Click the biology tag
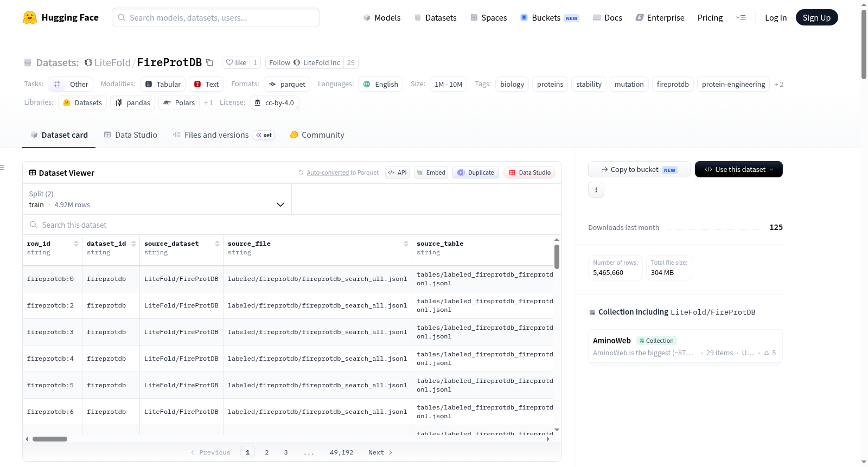This screenshot has width=868, height=467. tap(512, 84)
